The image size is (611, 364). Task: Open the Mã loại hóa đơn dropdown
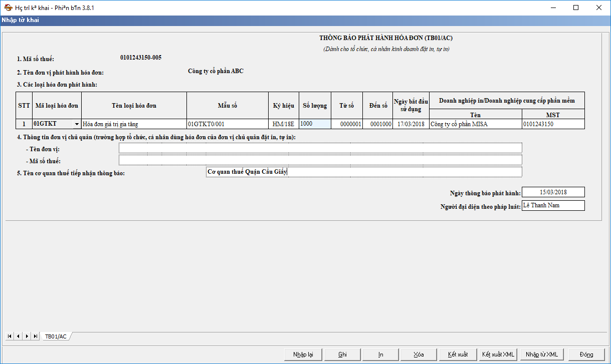(76, 124)
